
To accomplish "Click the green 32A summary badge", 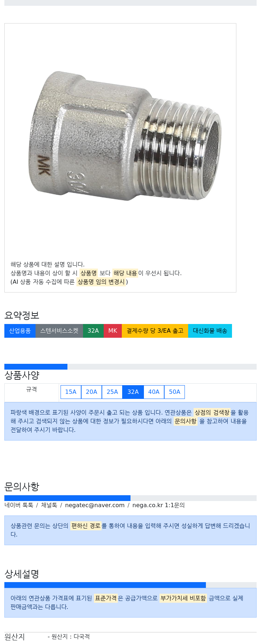I will point(93,331).
